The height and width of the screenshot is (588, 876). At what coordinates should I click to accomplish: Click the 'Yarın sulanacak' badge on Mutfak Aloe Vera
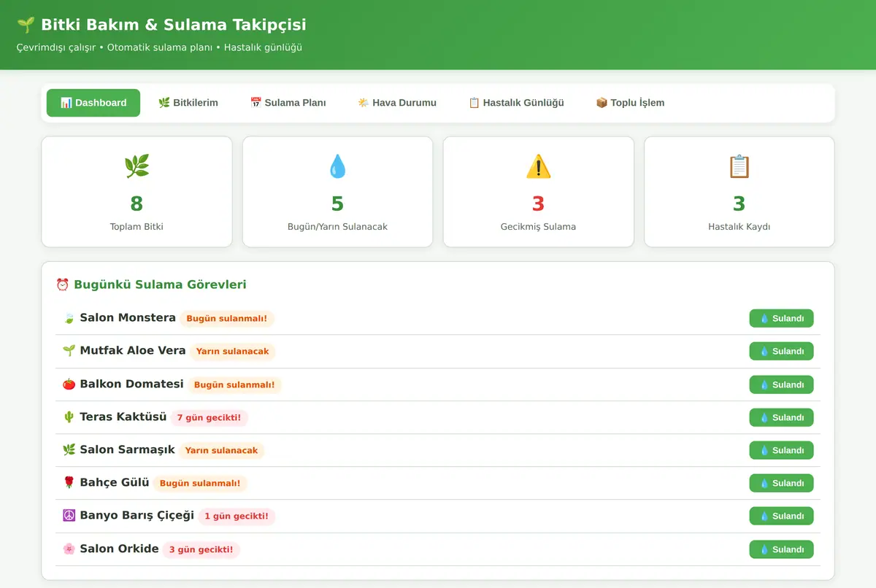tap(233, 352)
